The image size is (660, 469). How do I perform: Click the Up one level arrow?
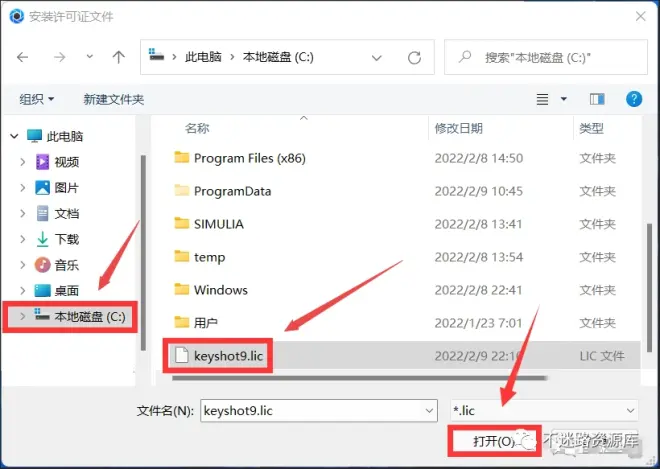click(x=117, y=57)
